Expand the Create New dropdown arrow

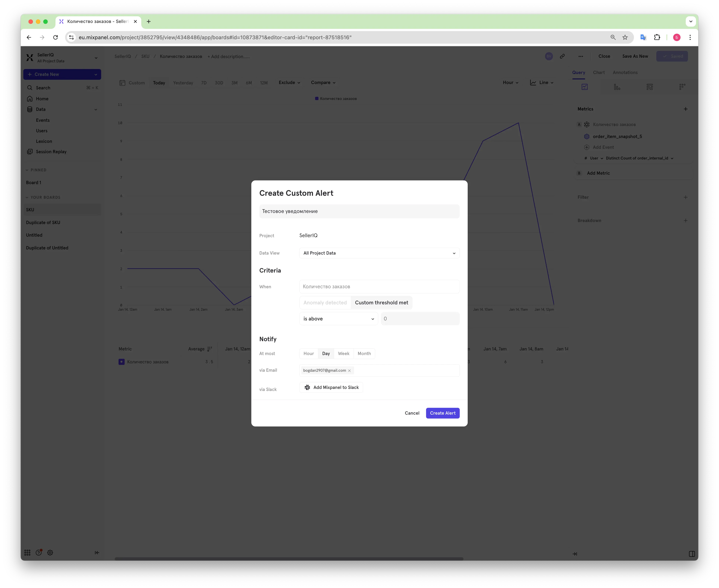tap(96, 75)
